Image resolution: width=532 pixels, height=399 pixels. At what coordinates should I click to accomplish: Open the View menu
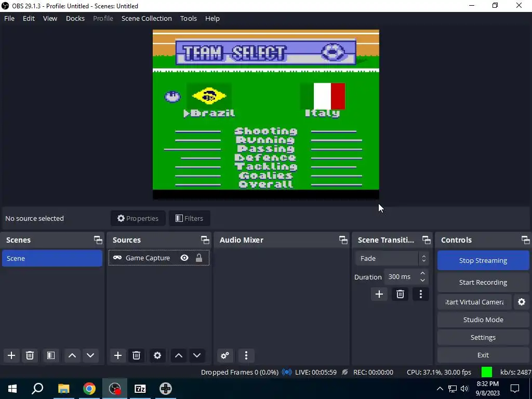click(50, 18)
